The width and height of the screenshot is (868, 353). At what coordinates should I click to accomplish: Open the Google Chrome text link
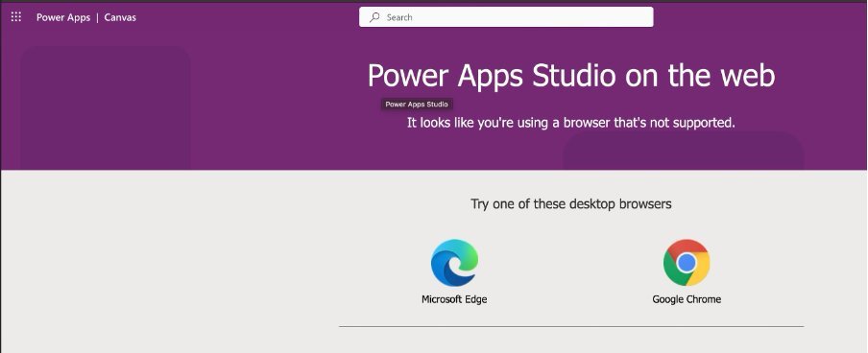click(x=687, y=299)
